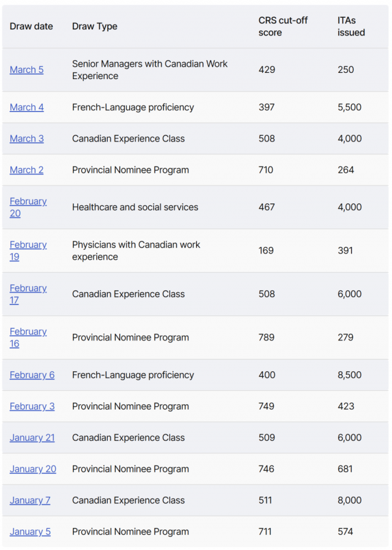Viewport: 392px width, 550px height.
Task: Click the "Healthcare and social services" cell
Action: tap(135, 207)
